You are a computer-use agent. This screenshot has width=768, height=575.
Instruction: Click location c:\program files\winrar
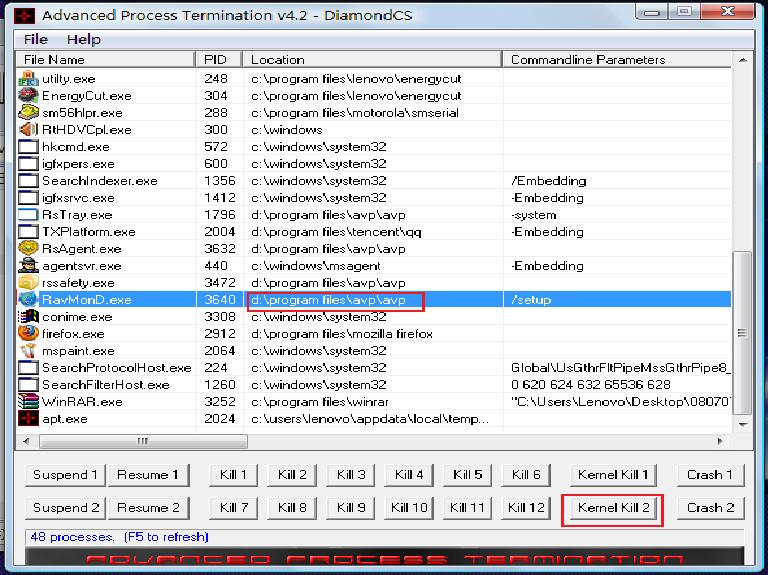click(319, 402)
